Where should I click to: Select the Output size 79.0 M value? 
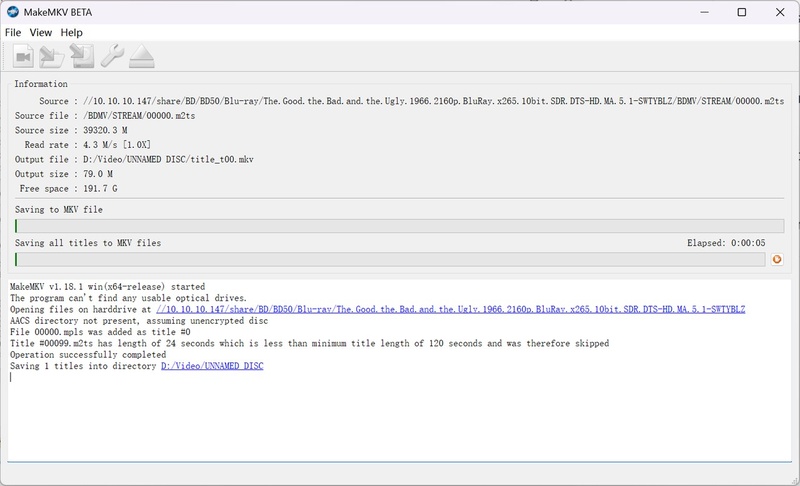coord(98,174)
